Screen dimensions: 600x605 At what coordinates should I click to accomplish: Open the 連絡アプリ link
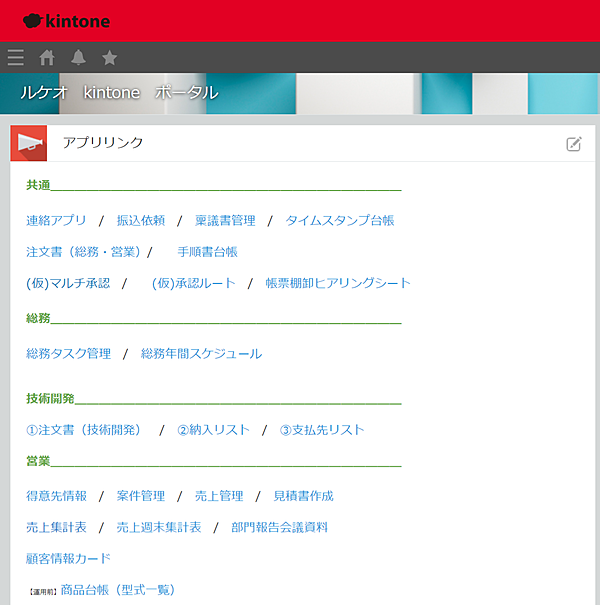[x=56, y=220]
